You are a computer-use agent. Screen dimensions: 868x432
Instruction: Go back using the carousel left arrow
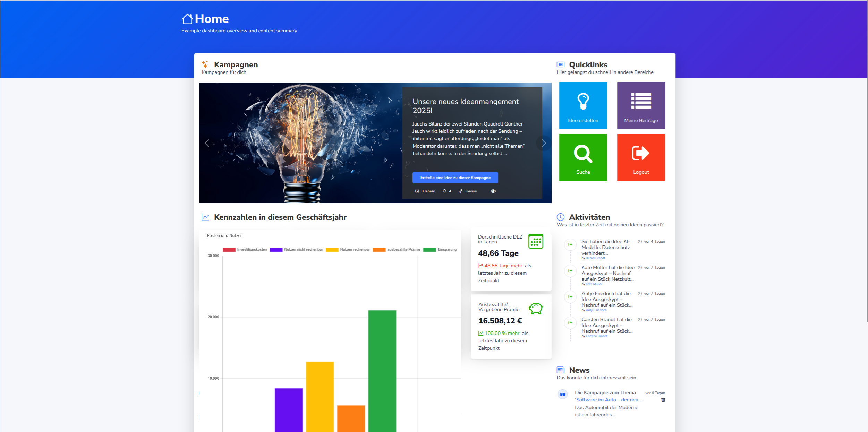pyautogui.click(x=207, y=143)
